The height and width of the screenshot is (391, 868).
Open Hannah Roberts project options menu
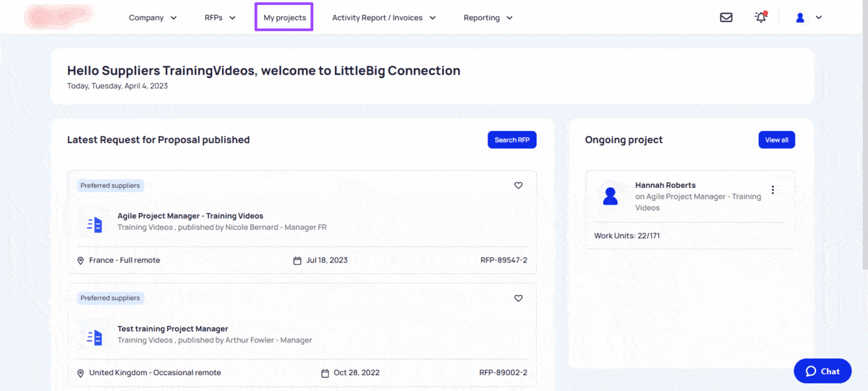[x=773, y=190]
